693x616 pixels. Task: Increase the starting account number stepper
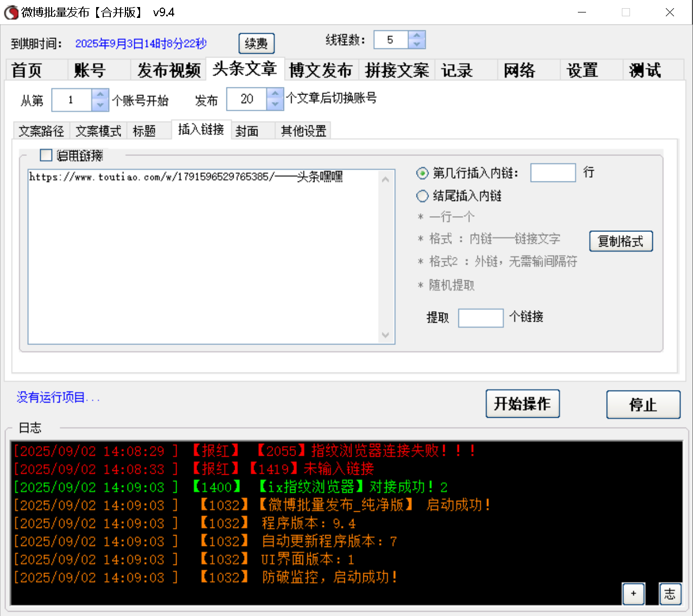click(100, 95)
